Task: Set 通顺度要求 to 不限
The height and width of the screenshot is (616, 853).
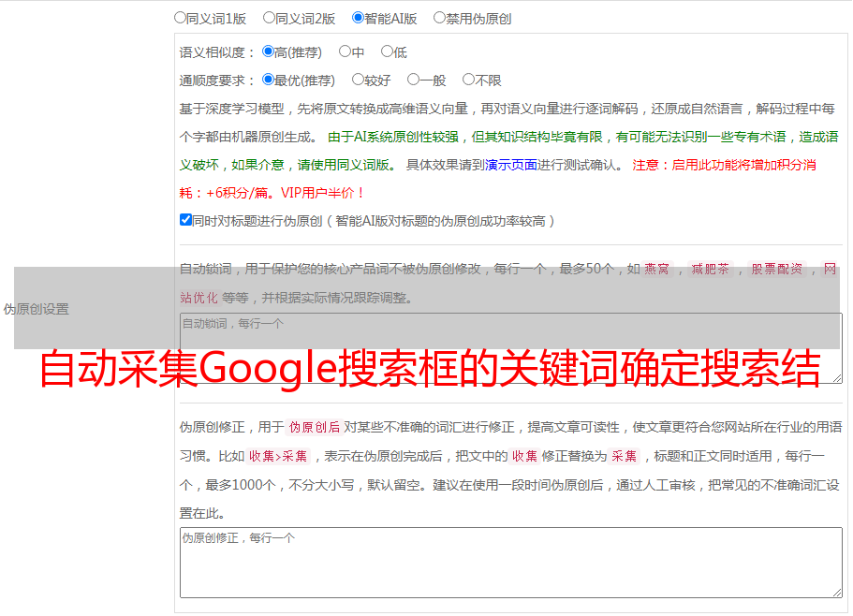Action: tap(468, 80)
